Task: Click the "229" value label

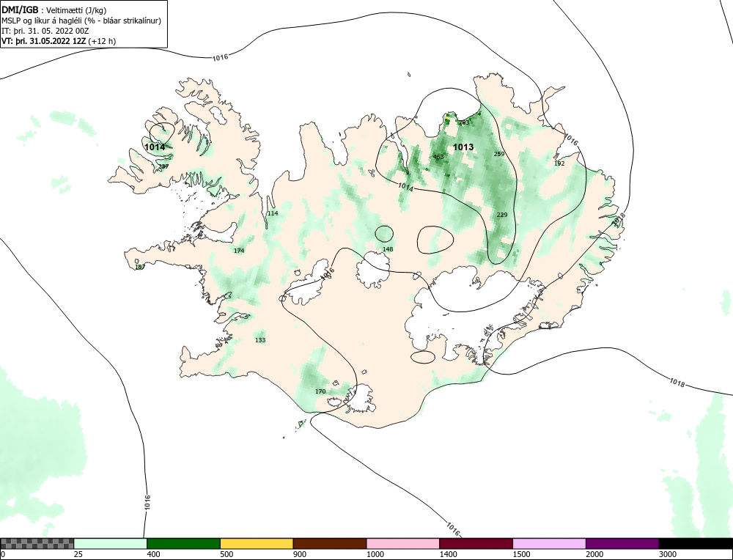Action: pyautogui.click(x=502, y=215)
